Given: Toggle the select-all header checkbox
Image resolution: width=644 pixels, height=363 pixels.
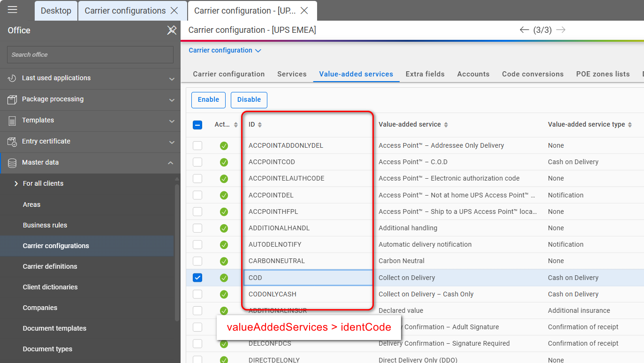Looking at the screenshot, I should click(197, 125).
